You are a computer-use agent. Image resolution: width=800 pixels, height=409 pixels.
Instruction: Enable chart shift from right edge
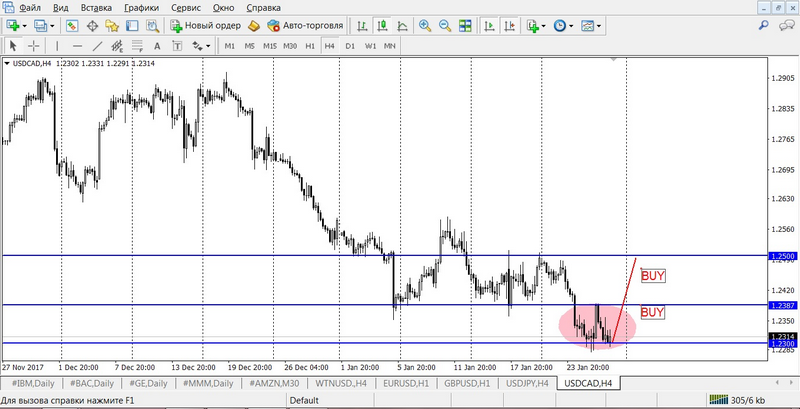click(509, 25)
